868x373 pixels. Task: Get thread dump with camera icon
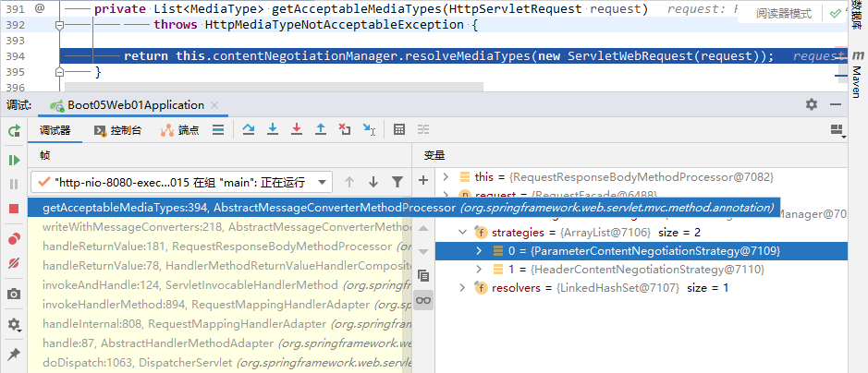pyautogui.click(x=14, y=294)
